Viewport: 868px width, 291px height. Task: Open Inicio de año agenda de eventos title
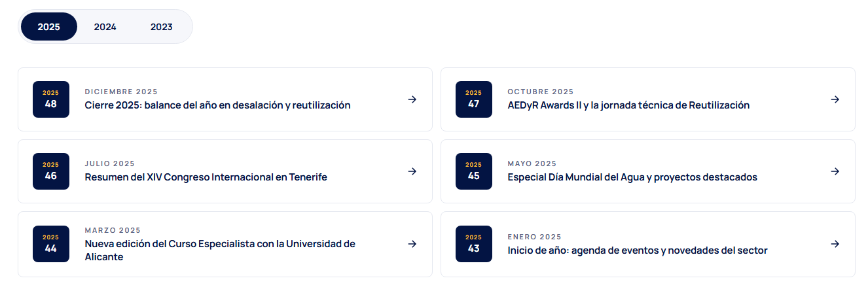click(x=638, y=250)
